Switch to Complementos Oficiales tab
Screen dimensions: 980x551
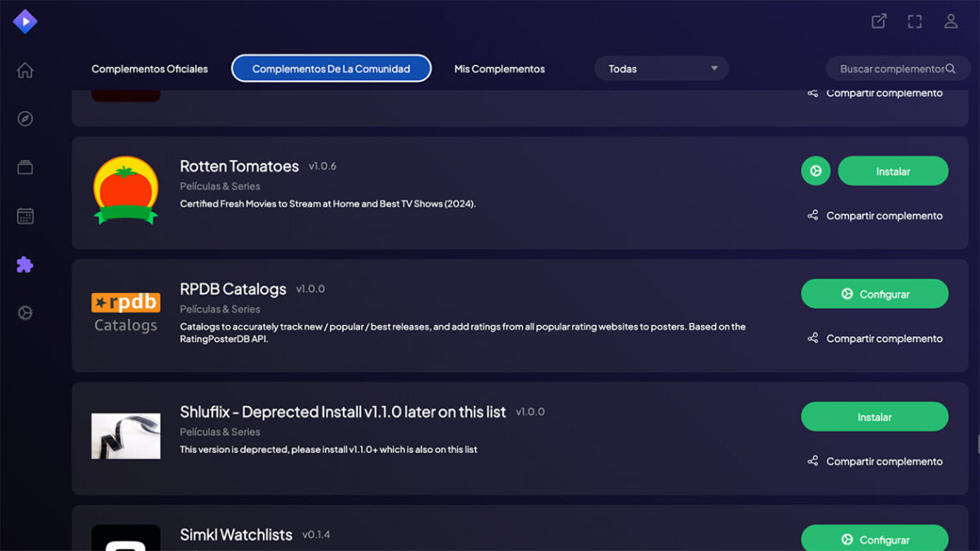(x=150, y=69)
